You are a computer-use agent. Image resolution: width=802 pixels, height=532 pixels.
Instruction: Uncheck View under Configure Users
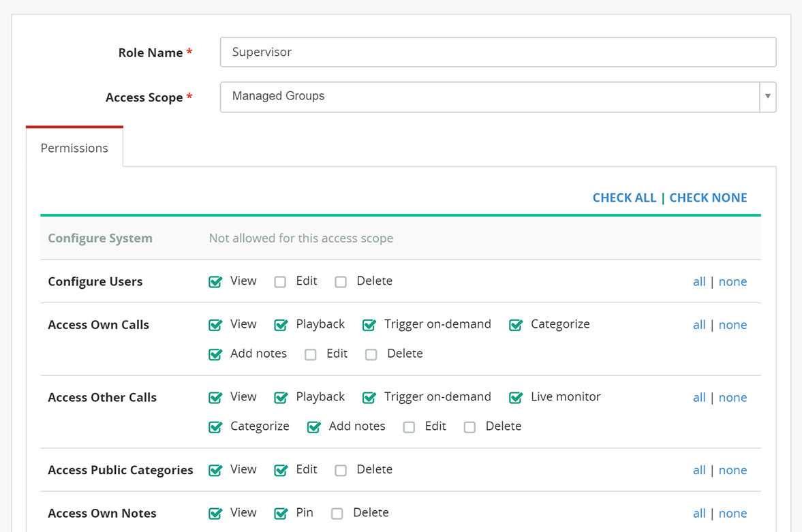pos(215,282)
